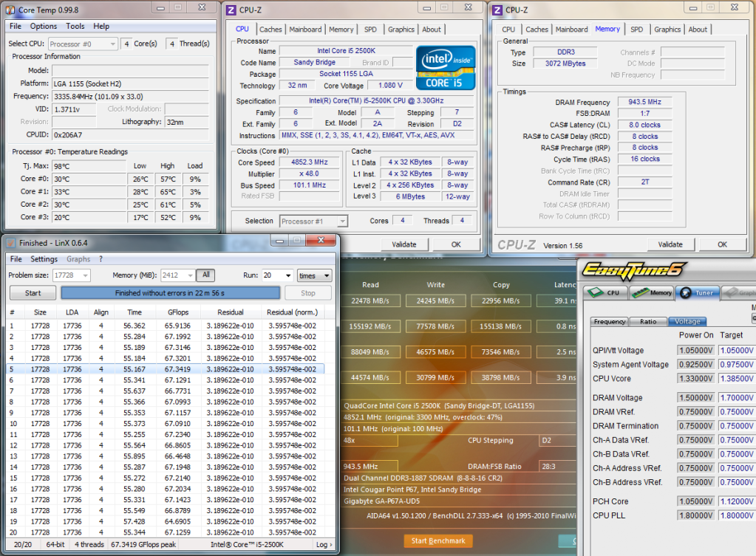Open SPD tab in Memory CPU-Z window
756x556 pixels.
pos(636,30)
